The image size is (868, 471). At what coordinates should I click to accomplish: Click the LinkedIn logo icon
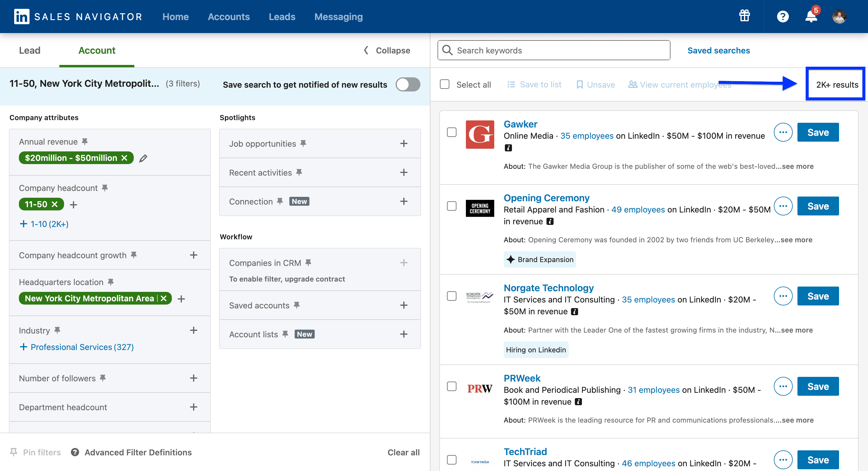click(x=22, y=17)
